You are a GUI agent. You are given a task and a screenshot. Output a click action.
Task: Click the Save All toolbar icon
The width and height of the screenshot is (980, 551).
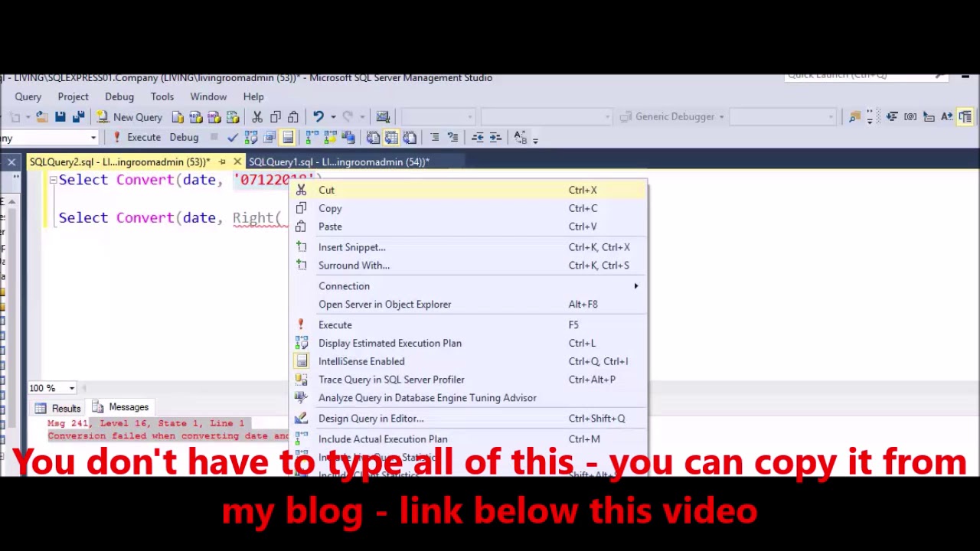(78, 117)
